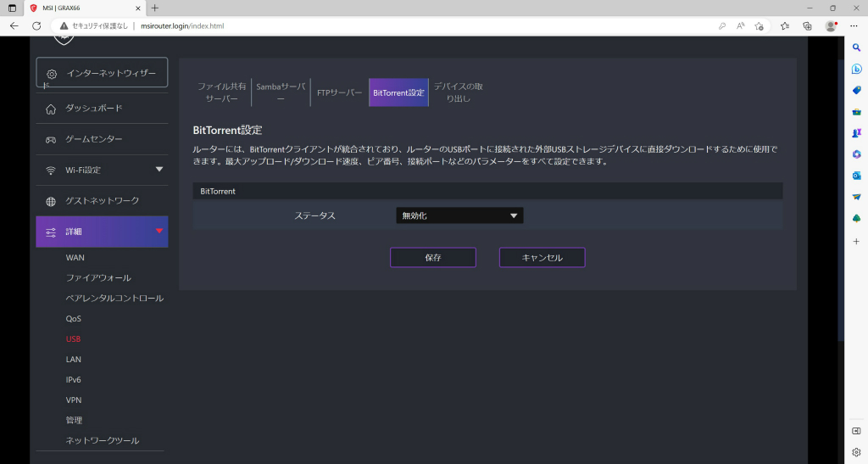This screenshot has height=464, width=868.
Task: Open the Microsoft 365 sidebar icon
Action: coord(856,154)
